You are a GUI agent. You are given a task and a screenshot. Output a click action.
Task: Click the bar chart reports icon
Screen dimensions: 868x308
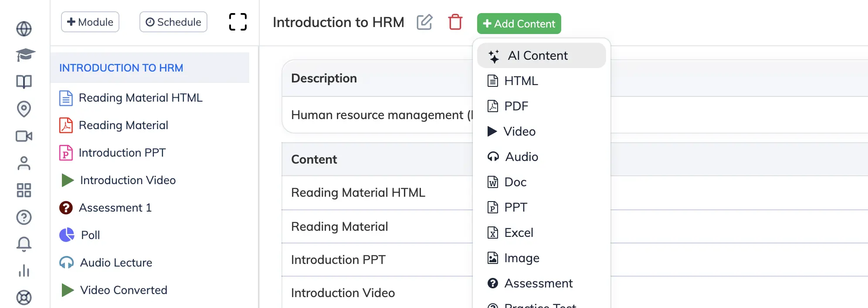[24, 271]
